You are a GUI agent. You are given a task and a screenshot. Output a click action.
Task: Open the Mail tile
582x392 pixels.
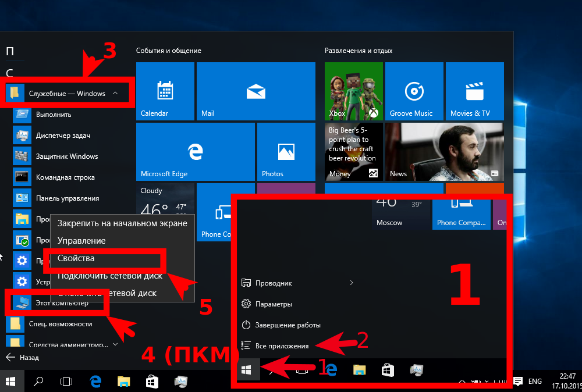coord(255,91)
